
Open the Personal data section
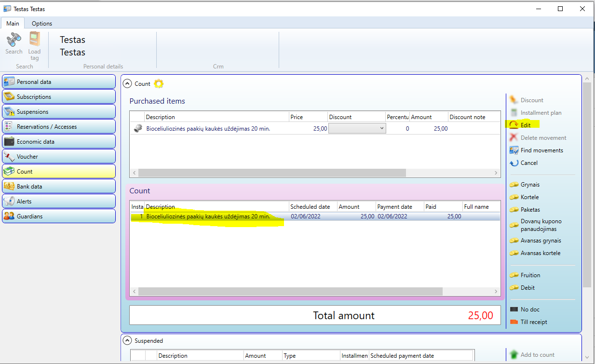tap(59, 82)
